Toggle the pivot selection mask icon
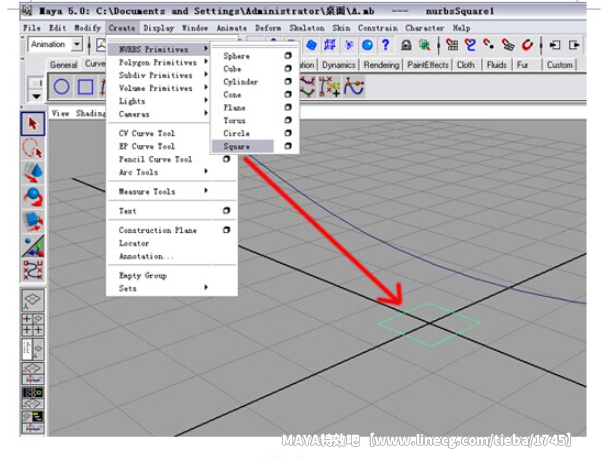Screen dimensions: 613x459 click(349, 45)
